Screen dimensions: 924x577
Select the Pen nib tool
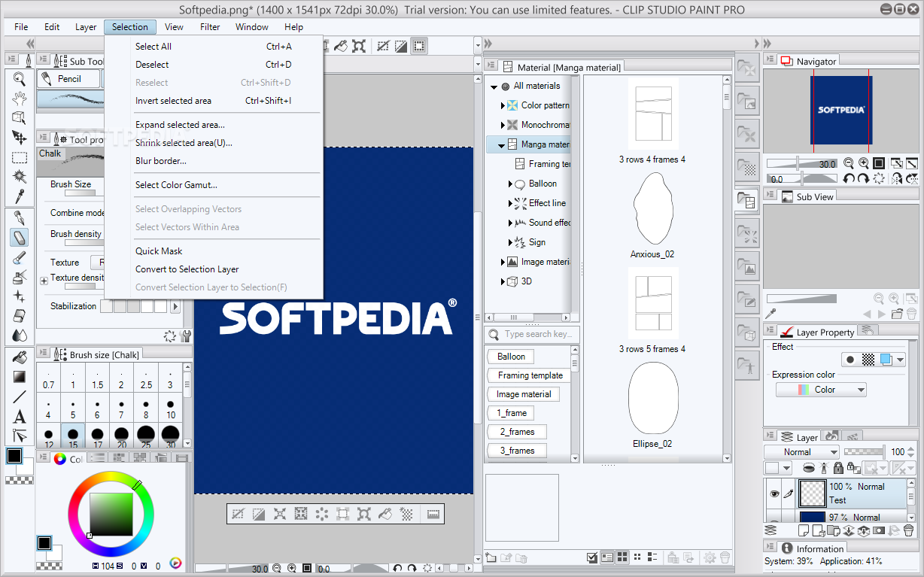click(20, 218)
